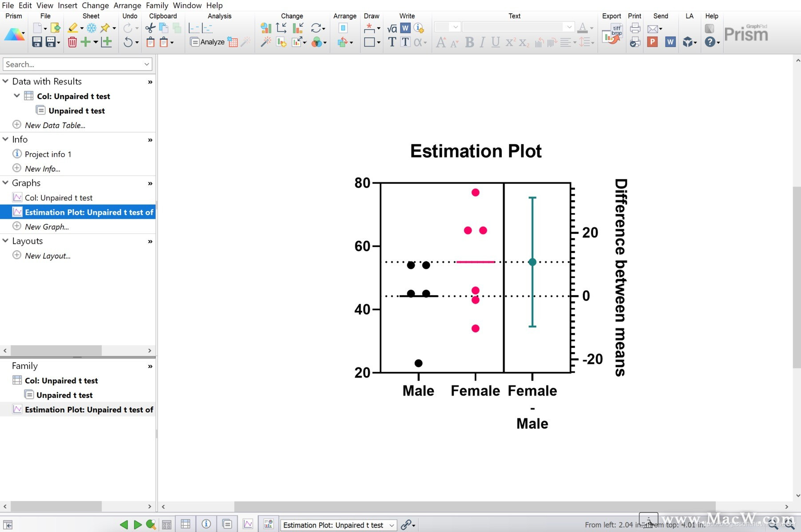Click the Undo arrow icon

[x=128, y=42]
